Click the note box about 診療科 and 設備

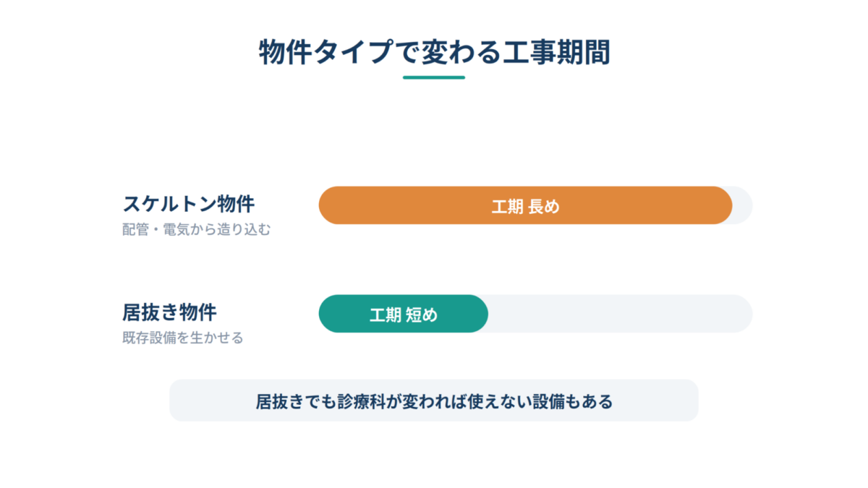pos(434,401)
